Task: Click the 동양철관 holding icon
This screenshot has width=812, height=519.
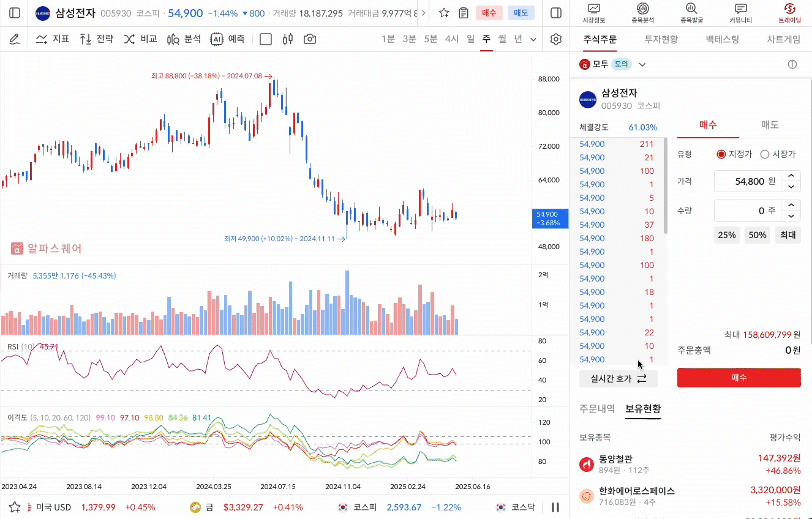Action: [587, 465]
